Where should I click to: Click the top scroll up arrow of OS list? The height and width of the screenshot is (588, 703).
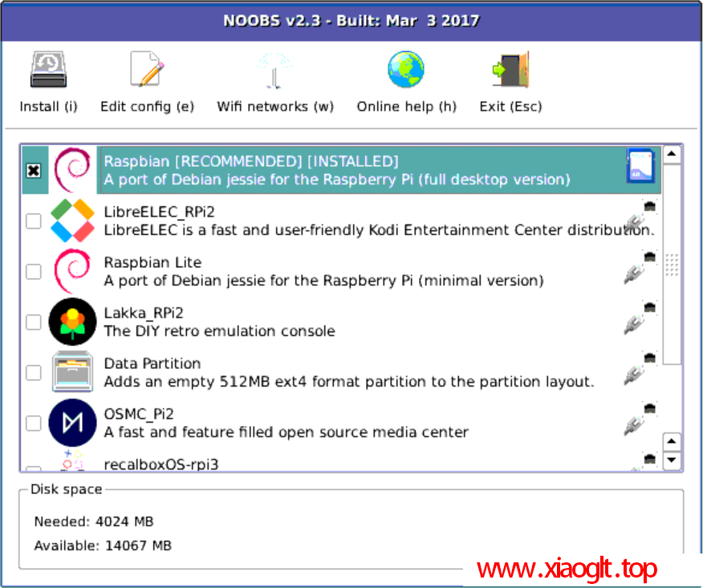coord(671,154)
